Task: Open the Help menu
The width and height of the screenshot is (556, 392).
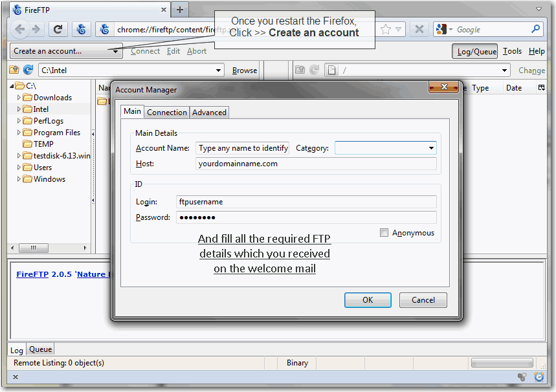Action: (x=537, y=51)
